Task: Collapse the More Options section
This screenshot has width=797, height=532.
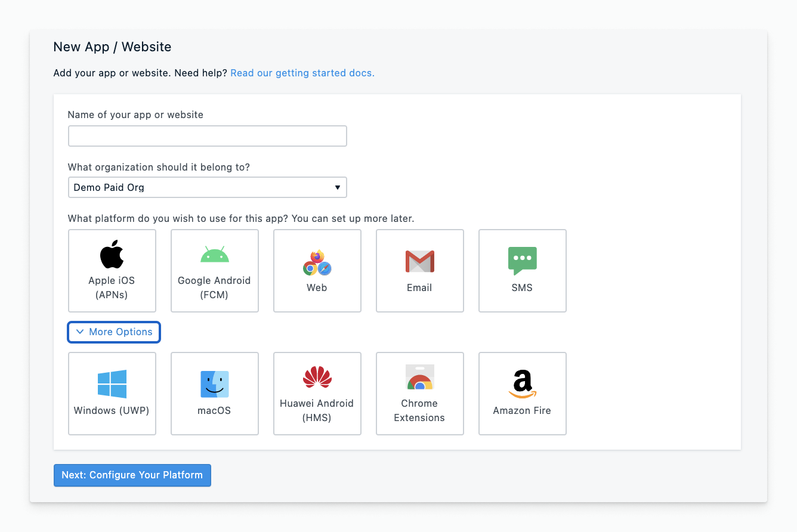Action: 114,332
